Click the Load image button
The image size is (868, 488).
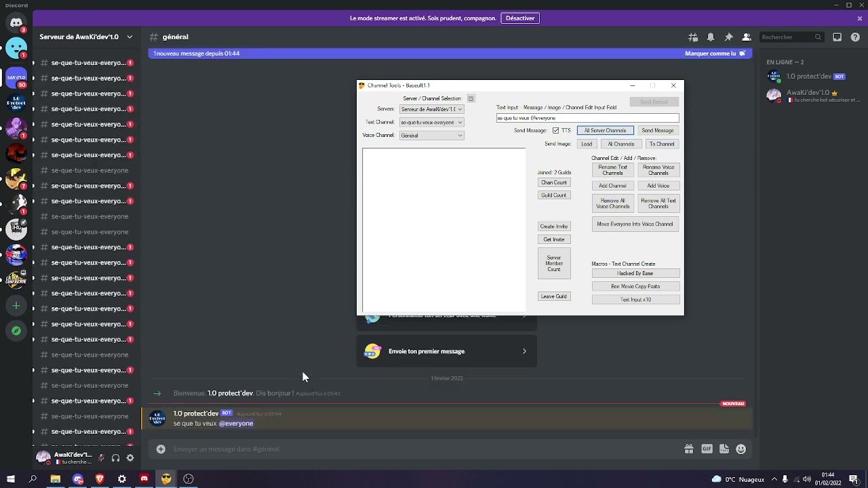[587, 144]
